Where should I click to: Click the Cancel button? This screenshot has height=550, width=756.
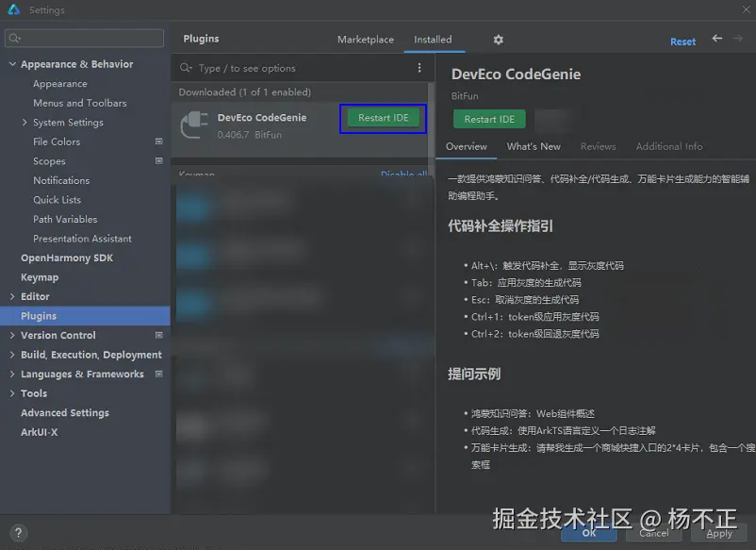coord(654,533)
